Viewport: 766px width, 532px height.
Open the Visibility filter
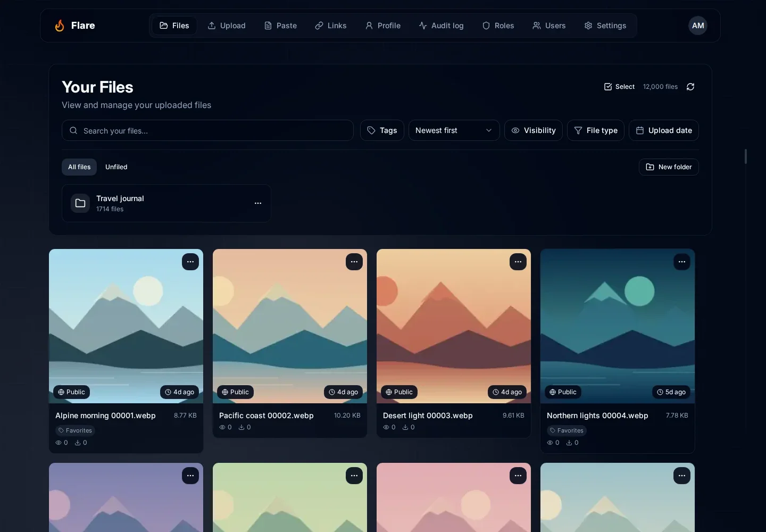point(534,130)
